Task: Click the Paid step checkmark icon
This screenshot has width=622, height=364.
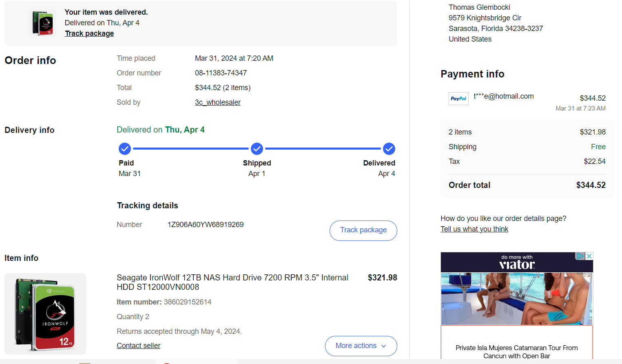Action: pyautogui.click(x=125, y=149)
